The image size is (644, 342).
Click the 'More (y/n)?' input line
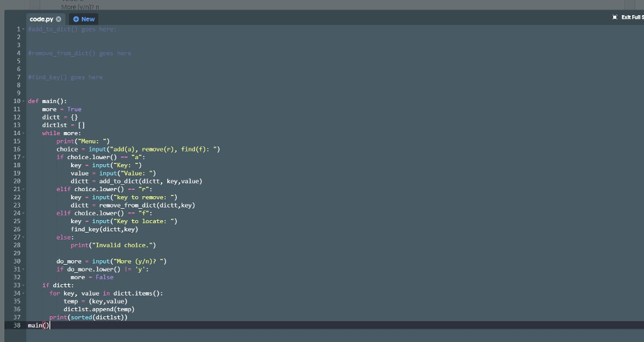point(112,261)
